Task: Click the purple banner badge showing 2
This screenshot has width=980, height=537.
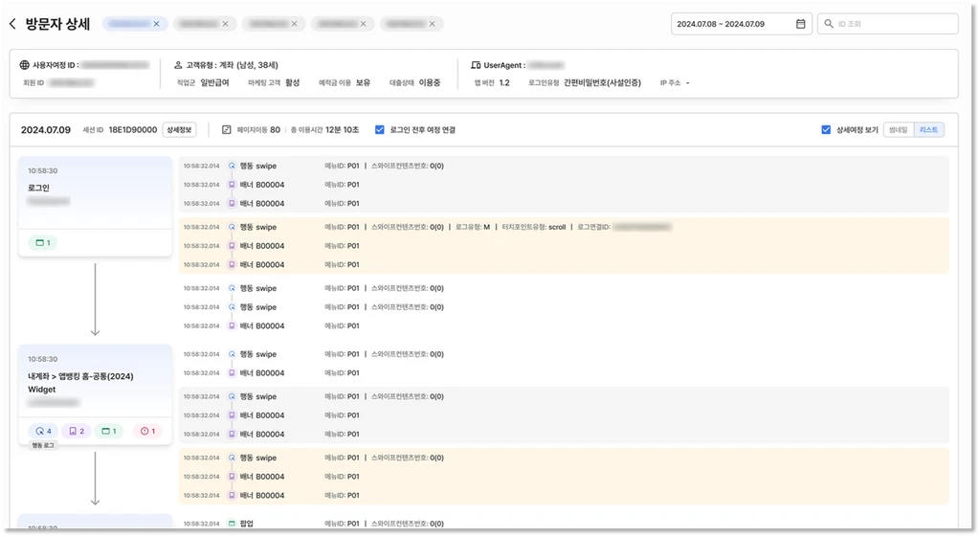Action: click(x=78, y=431)
